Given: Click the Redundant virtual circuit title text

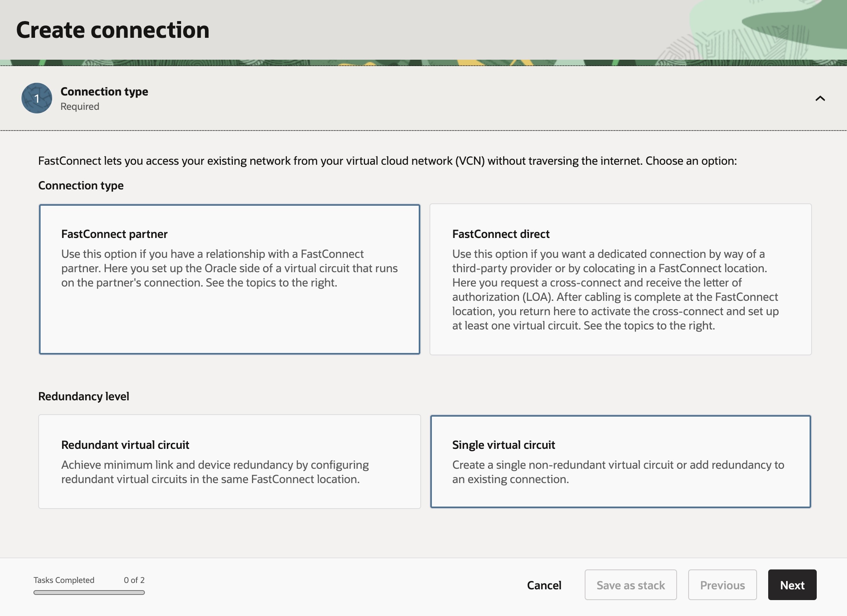Looking at the screenshot, I should (x=125, y=445).
